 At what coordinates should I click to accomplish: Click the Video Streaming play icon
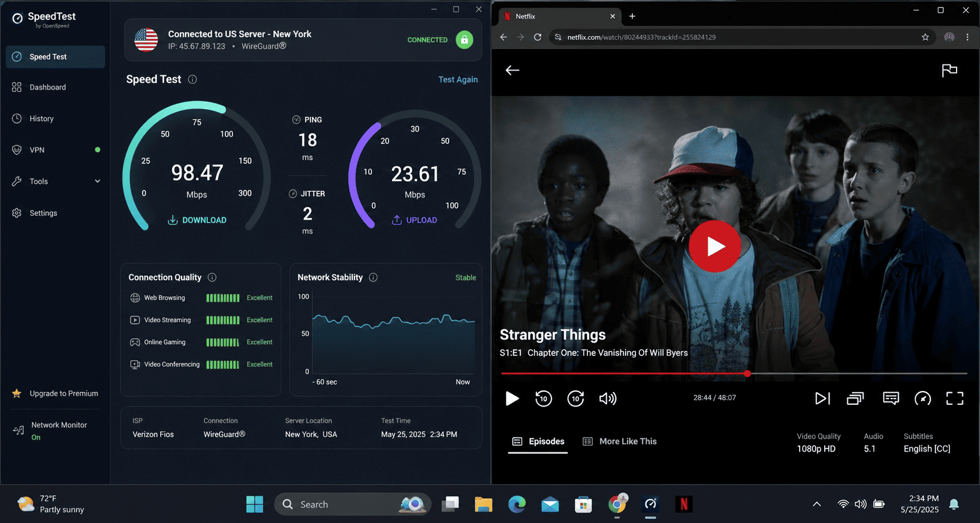pos(135,320)
